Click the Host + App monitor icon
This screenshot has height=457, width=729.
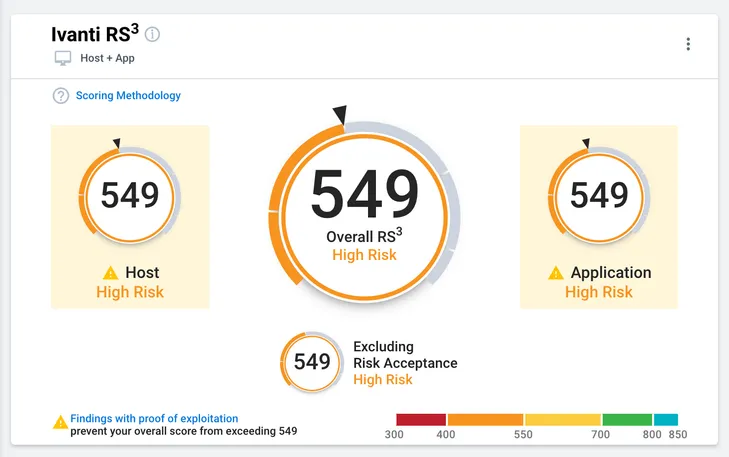(x=63, y=58)
